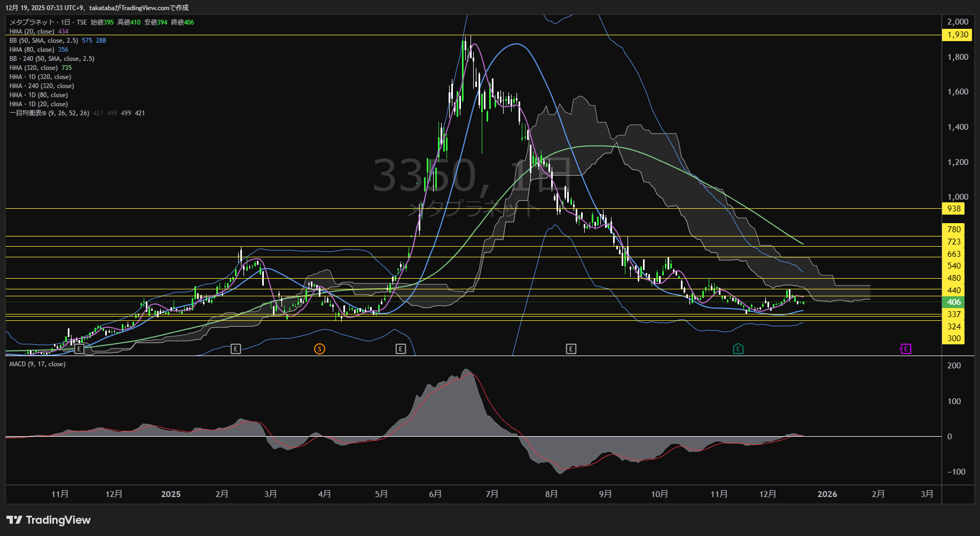Click the earnings E marker near August
The height and width of the screenshot is (536, 980).
(571, 349)
